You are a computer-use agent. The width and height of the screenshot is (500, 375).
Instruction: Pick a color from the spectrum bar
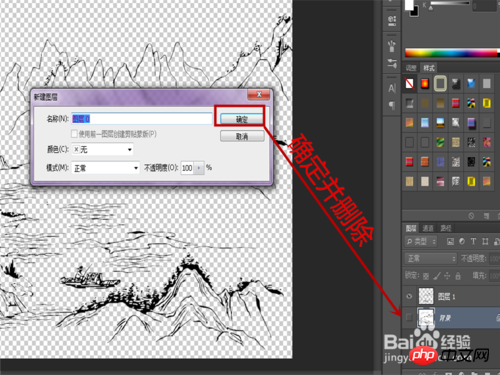click(451, 53)
